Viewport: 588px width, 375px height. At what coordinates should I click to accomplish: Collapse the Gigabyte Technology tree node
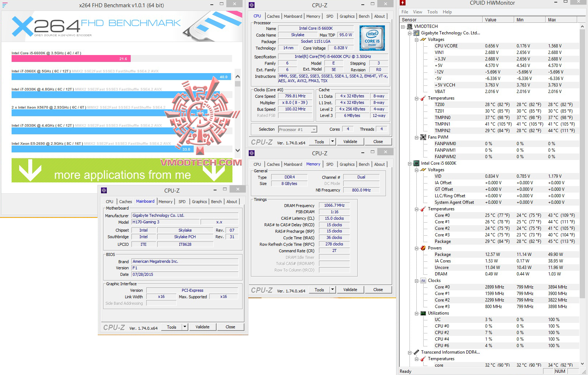(x=410, y=33)
